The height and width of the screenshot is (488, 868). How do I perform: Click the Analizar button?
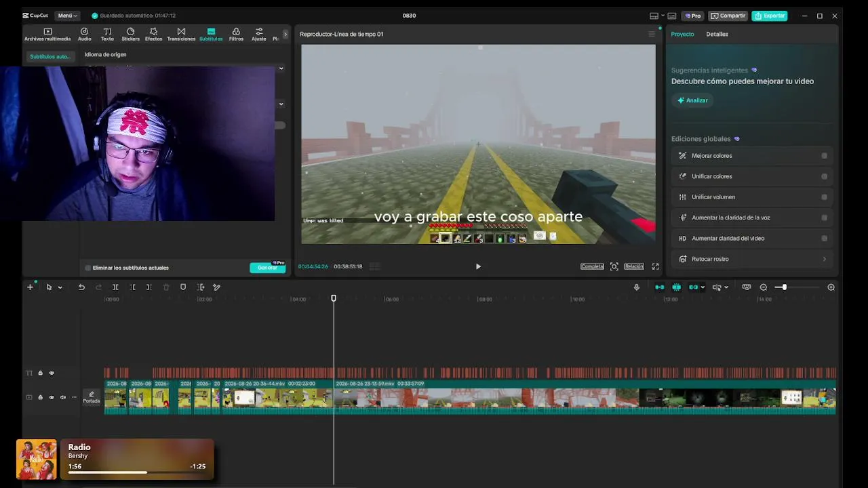pyautogui.click(x=692, y=100)
